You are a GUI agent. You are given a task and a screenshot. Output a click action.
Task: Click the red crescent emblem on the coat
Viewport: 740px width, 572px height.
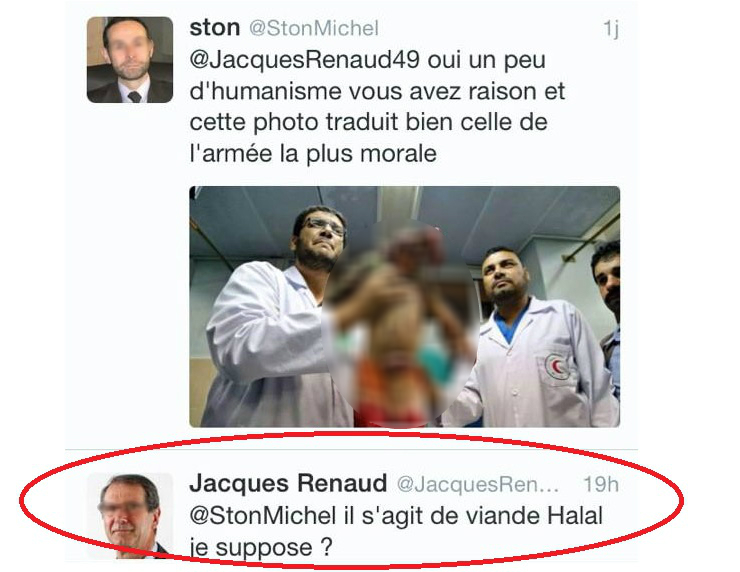pyautogui.click(x=557, y=366)
